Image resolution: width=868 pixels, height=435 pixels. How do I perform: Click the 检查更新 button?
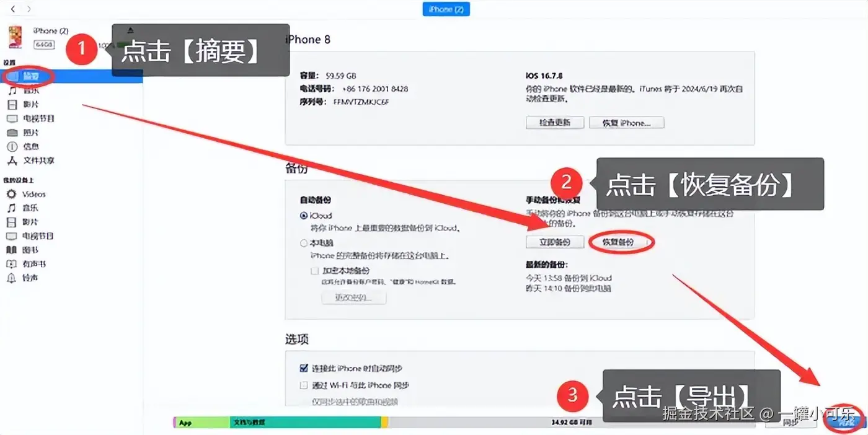click(x=554, y=123)
